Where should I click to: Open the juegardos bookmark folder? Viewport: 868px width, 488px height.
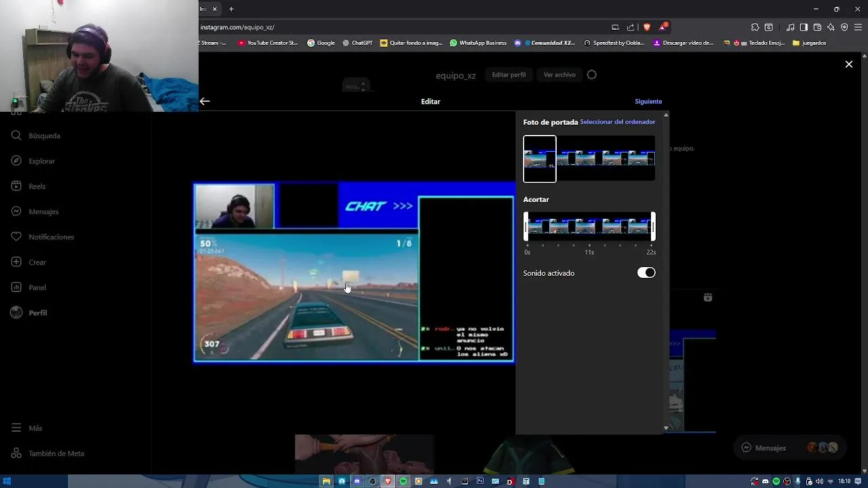point(809,43)
